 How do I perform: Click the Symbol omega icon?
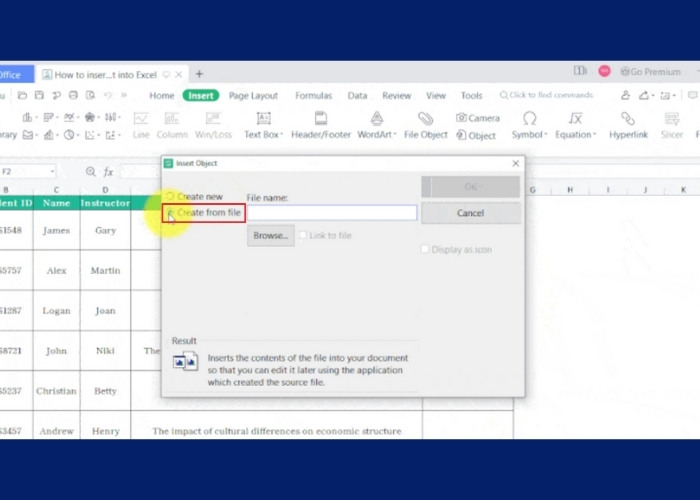tap(529, 118)
